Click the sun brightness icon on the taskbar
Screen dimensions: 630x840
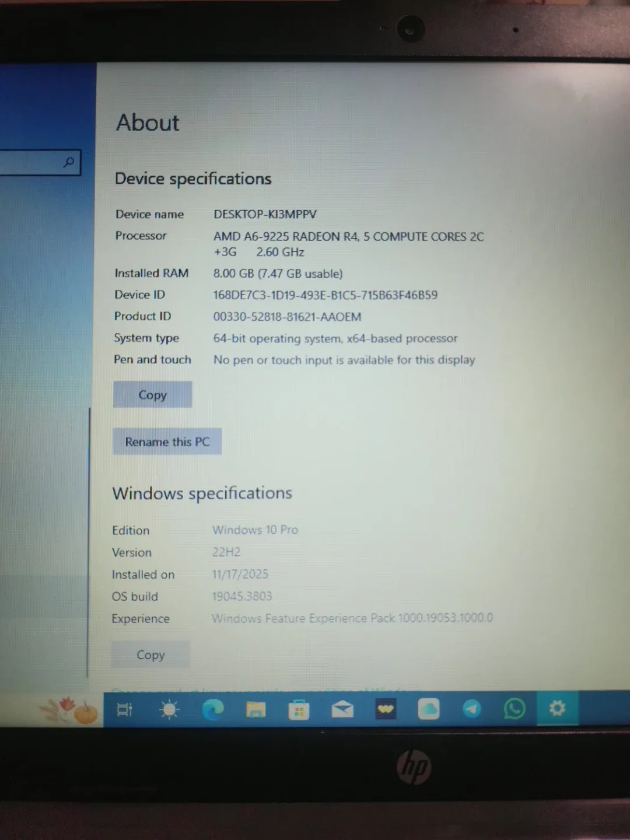169,709
